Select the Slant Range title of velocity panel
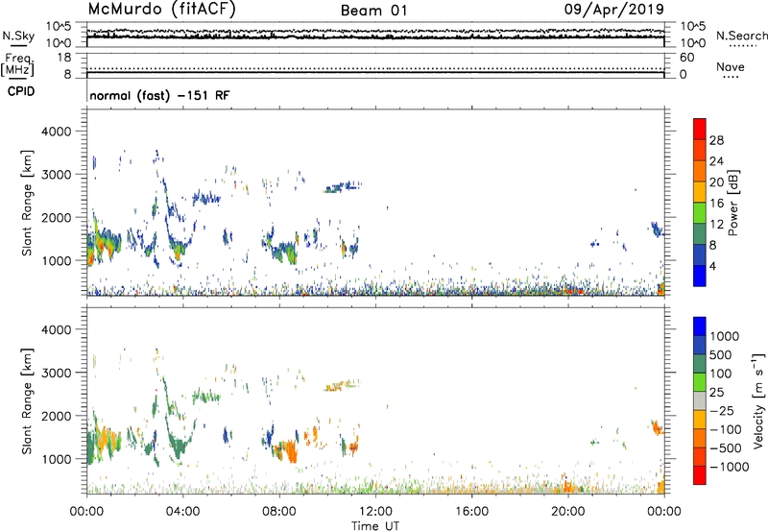768x532 pixels. pos(27,401)
